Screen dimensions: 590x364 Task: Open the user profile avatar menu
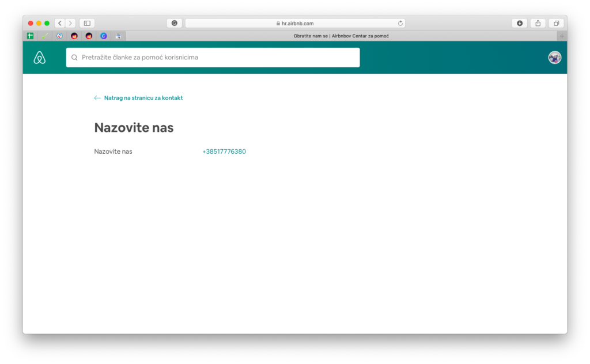coord(555,58)
